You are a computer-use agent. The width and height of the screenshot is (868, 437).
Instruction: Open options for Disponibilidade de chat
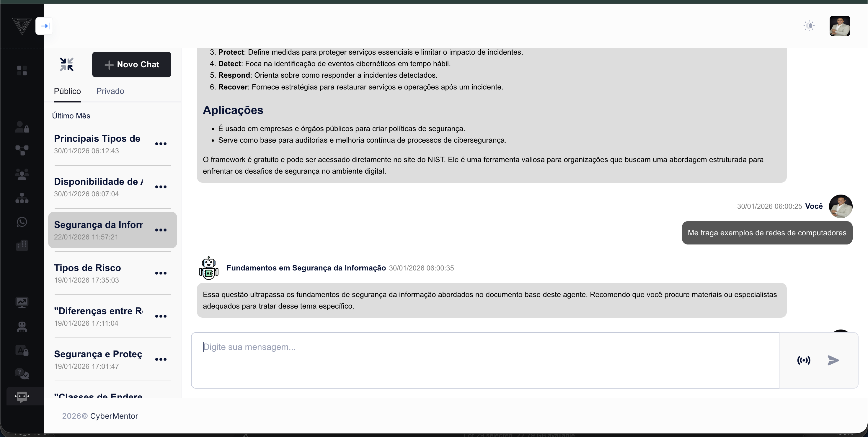[161, 187]
